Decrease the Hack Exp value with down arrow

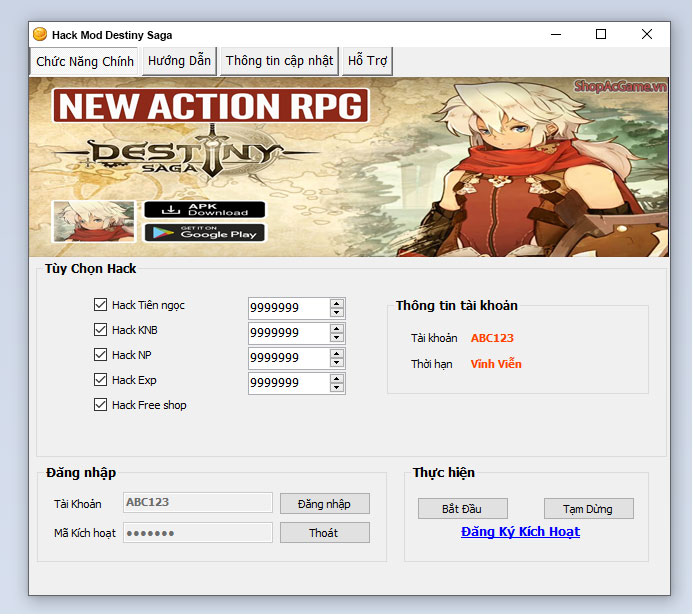337,388
